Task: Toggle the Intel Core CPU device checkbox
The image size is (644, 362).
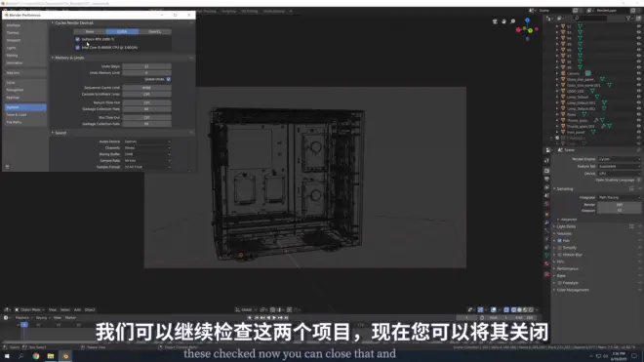Action: pyautogui.click(x=78, y=48)
